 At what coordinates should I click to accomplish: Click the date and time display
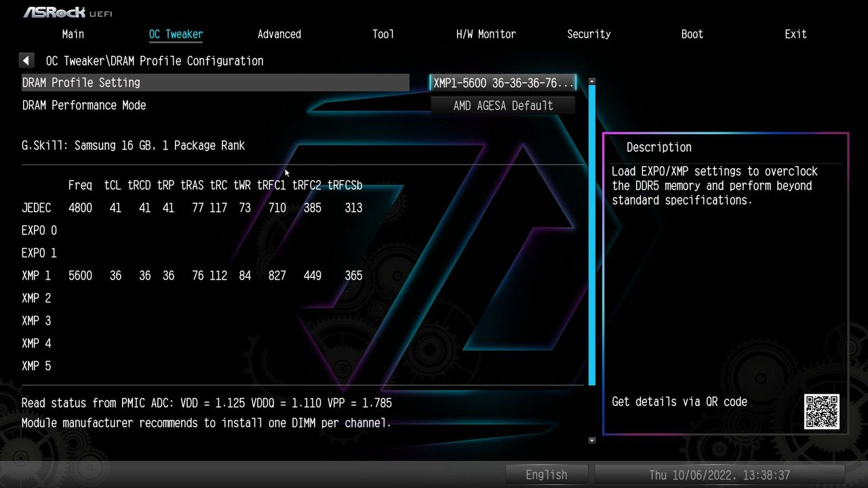point(719,474)
